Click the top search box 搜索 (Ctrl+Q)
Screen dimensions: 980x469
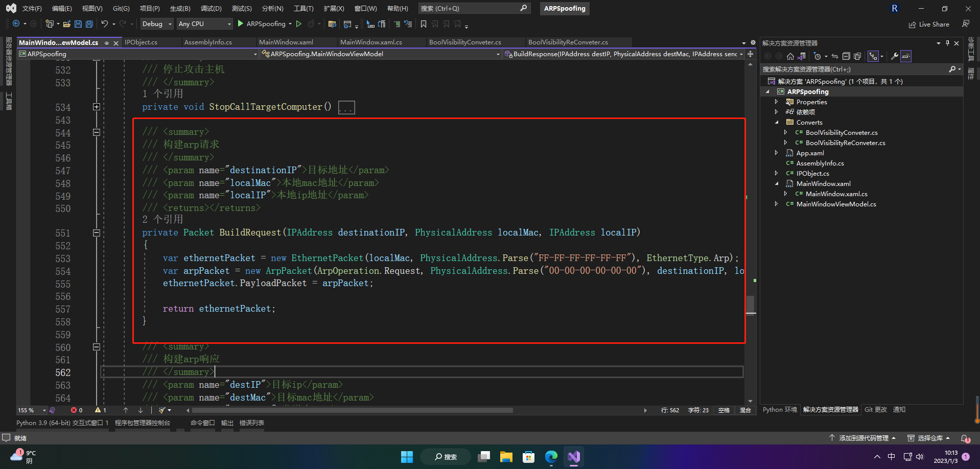(x=474, y=9)
